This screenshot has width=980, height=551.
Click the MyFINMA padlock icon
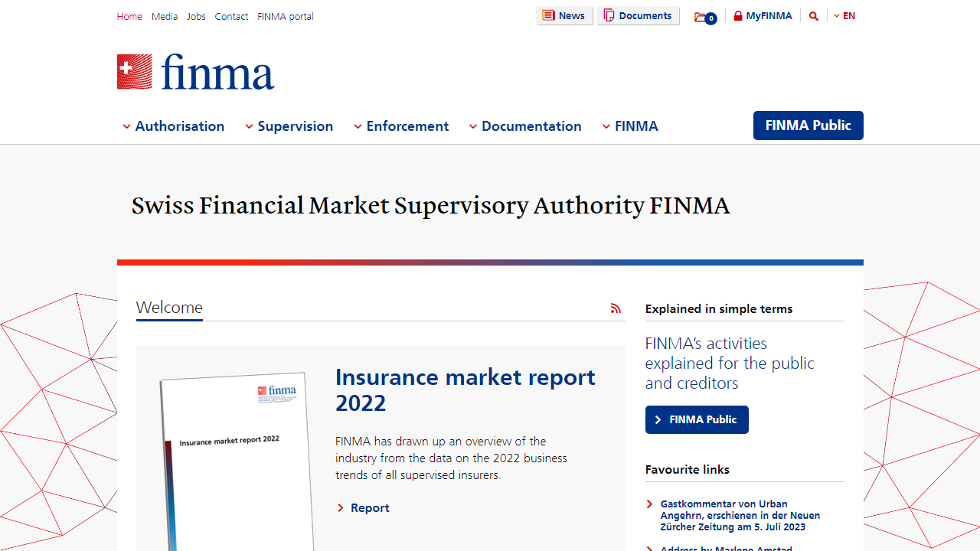[x=738, y=15]
